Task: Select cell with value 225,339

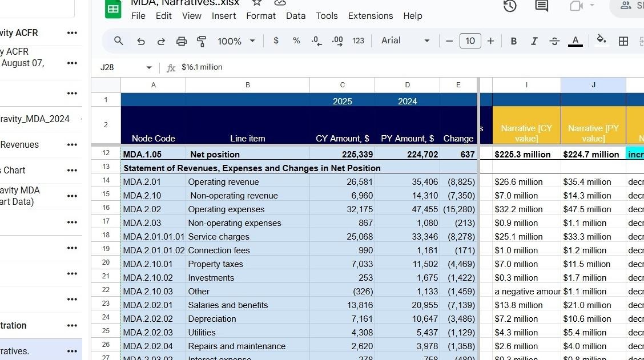Action: click(x=342, y=155)
